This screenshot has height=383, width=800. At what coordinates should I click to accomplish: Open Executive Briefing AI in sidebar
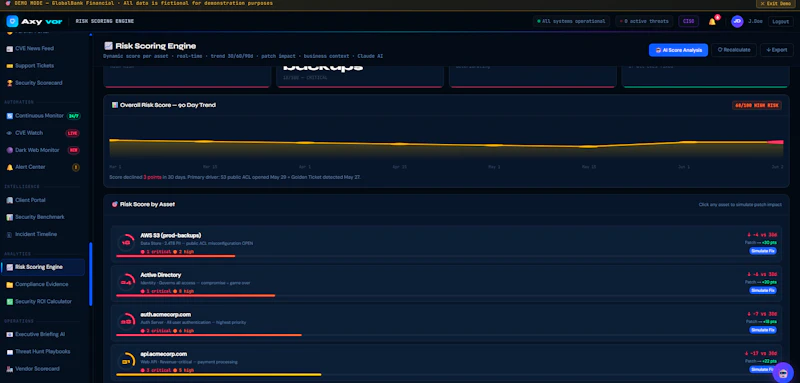[x=43, y=335]
